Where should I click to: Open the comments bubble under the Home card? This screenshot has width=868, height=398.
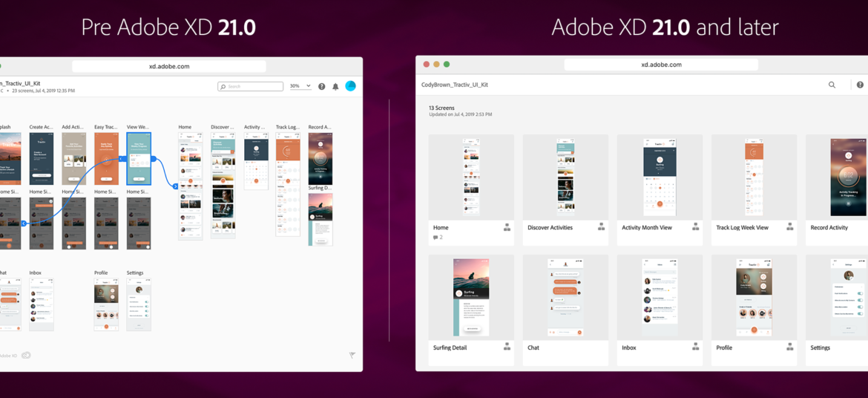point(435,238)
